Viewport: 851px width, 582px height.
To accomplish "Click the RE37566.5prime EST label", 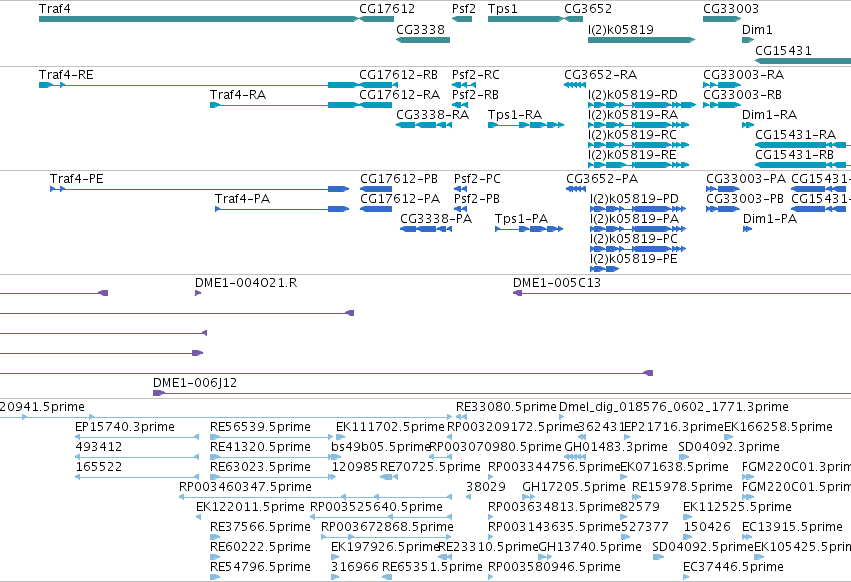I will coord(260,527).
